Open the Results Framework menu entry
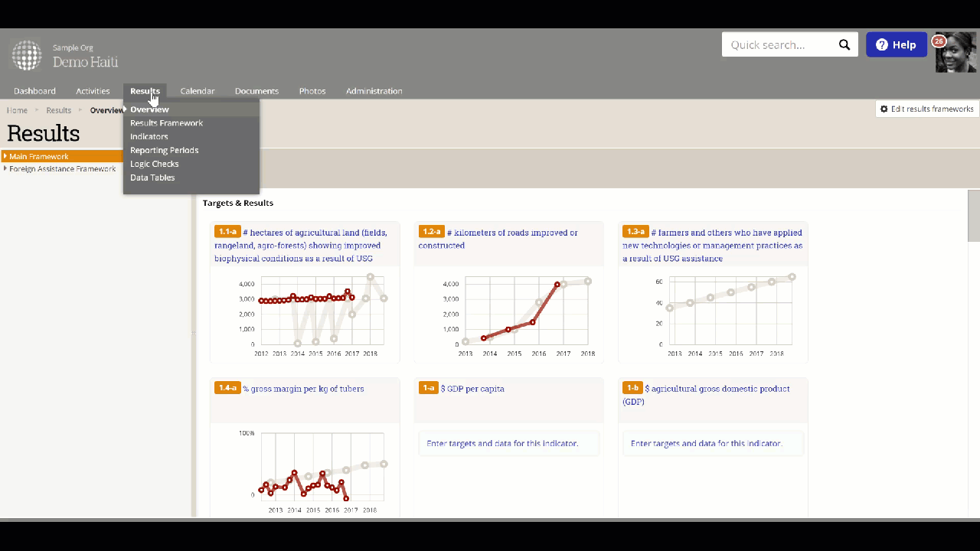 pos(166,122)
